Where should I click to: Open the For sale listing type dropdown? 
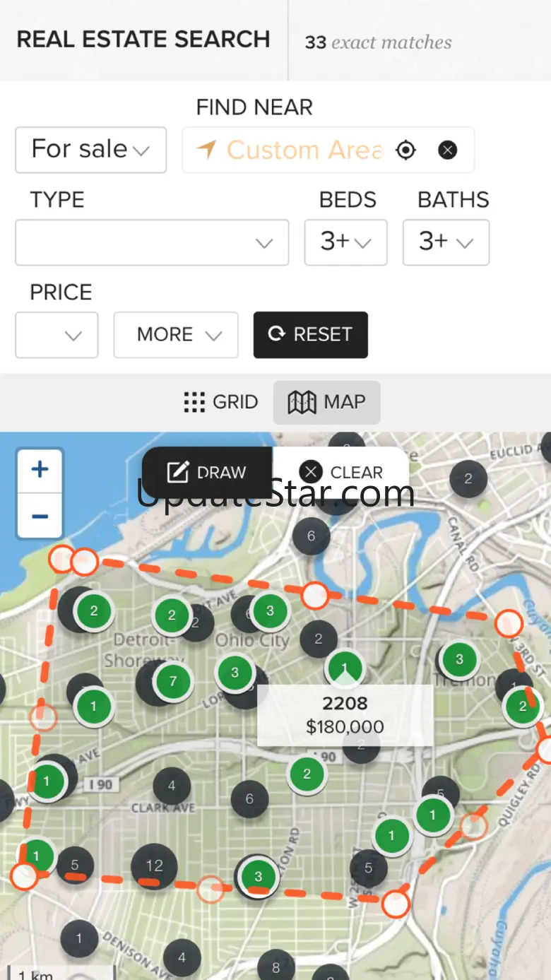pos(90,150)
